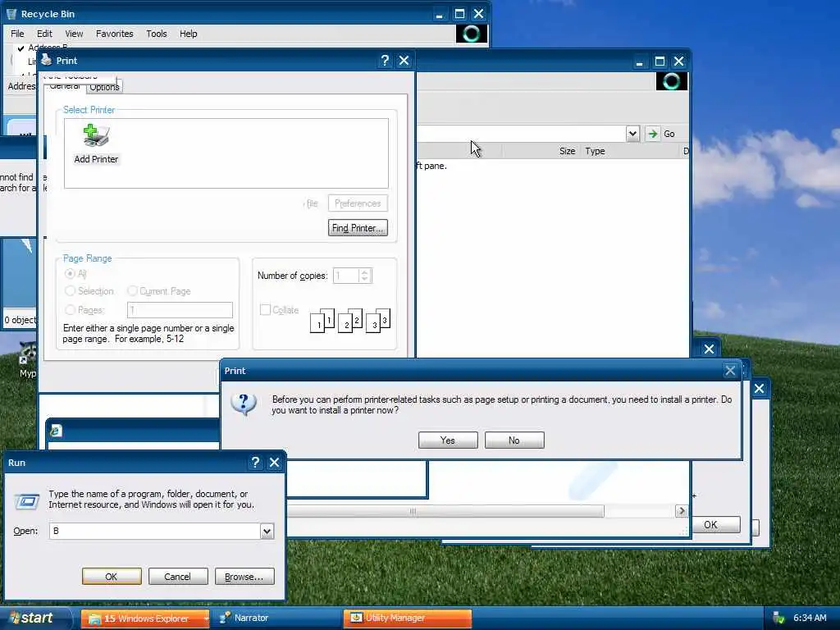840x630 pixels.
Task: Click the green Go arrow icon
Action: tap(652, 134)
